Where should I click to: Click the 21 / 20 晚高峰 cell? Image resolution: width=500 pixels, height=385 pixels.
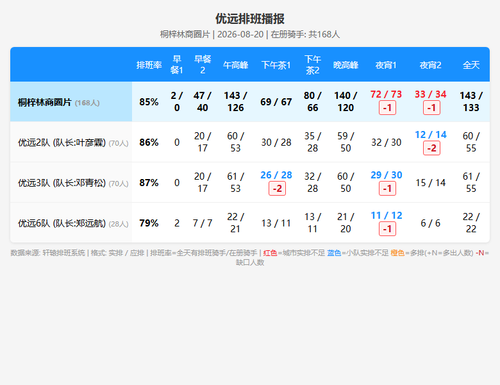point(345,223)
